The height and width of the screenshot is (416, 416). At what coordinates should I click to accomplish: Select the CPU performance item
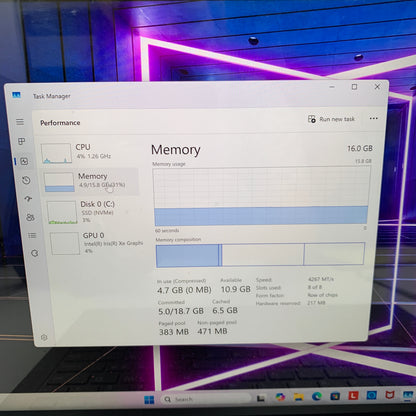click(x=90, y=153)
